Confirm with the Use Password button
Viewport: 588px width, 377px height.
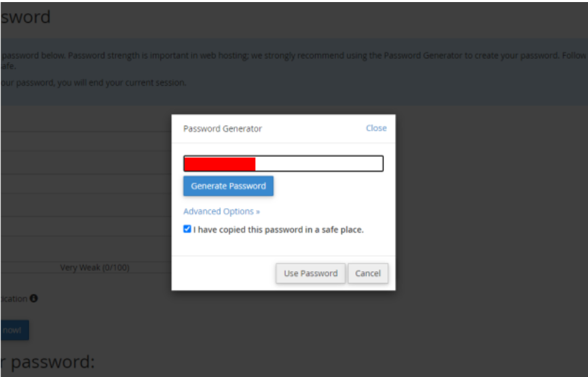coord(310,273)
